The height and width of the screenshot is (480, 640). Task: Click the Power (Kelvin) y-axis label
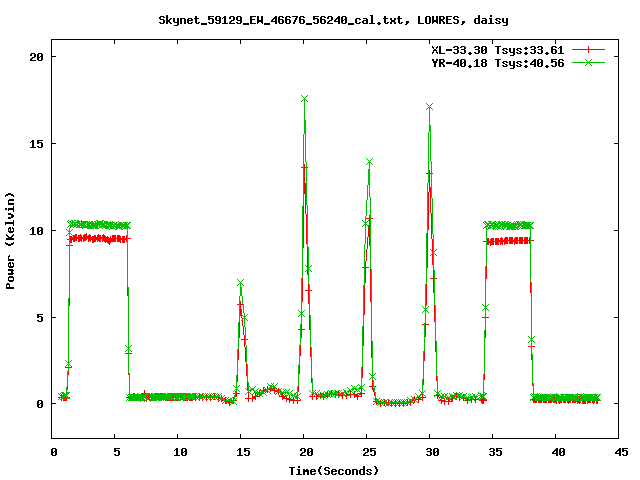pos(10,241)
